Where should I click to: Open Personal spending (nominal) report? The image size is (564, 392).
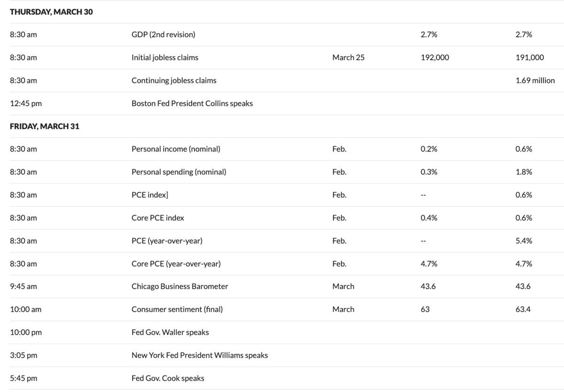point(179,172)
